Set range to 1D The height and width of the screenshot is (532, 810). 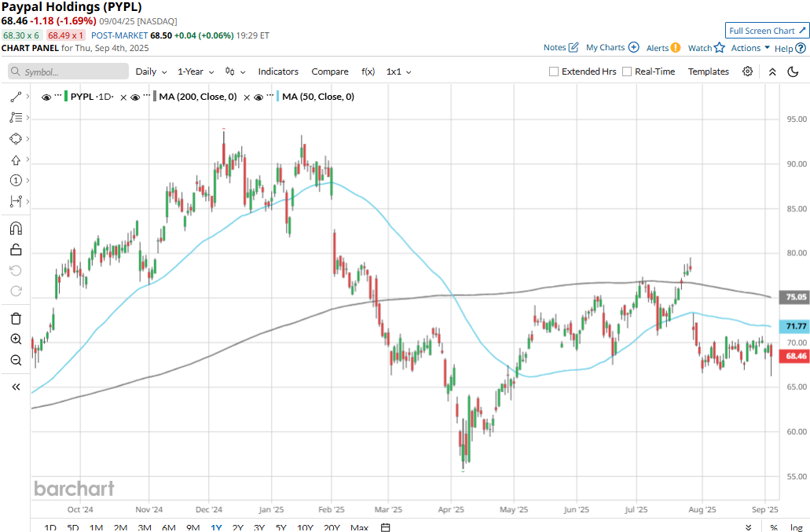[50, 527]
